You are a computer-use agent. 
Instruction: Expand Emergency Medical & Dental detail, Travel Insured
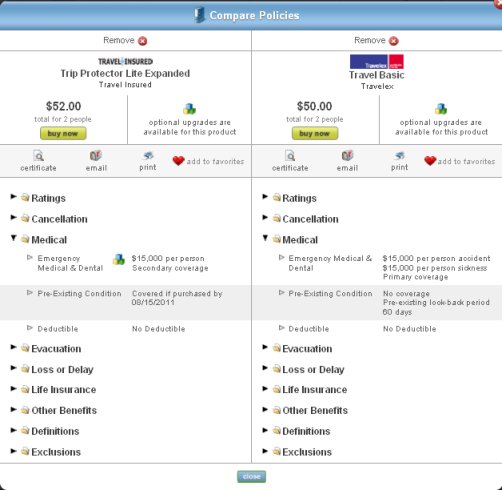(x=30, y=258)
